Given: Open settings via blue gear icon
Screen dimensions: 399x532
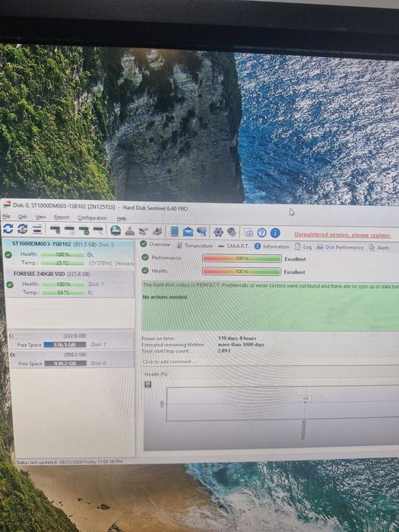Looking at the screenshot, I should pos(218,233).
